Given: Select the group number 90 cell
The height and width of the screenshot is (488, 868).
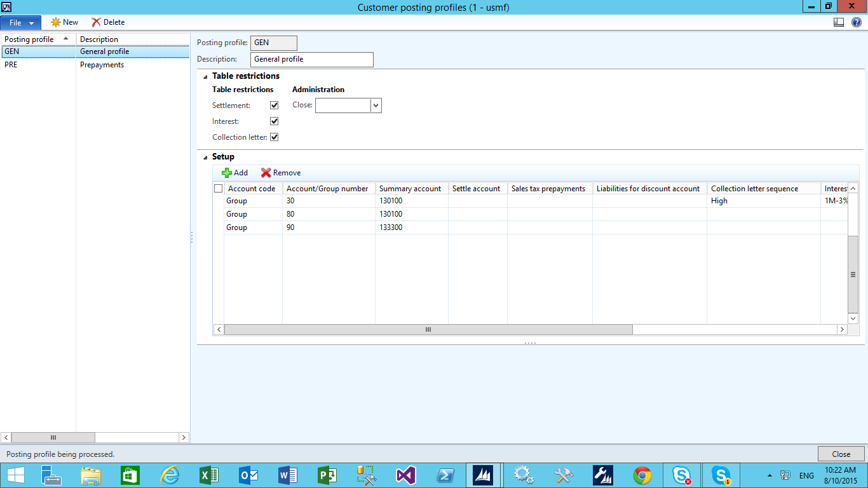Looking at the screenshot, I should 329,227.
